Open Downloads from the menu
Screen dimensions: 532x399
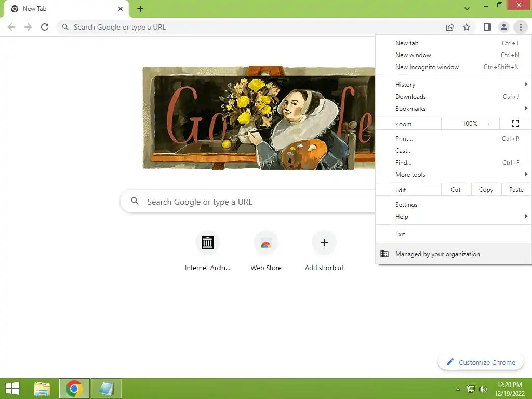(x=454, y=96)
